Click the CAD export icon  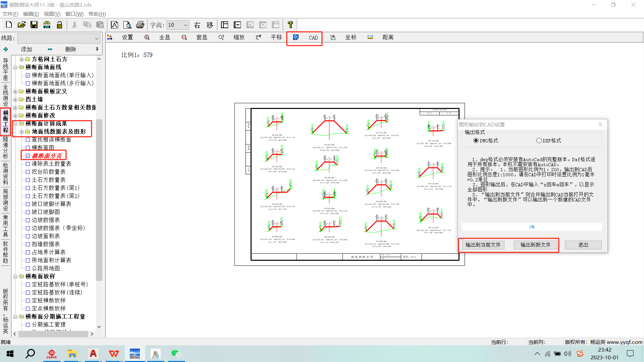pyautogui.click(x=296, y=37)
